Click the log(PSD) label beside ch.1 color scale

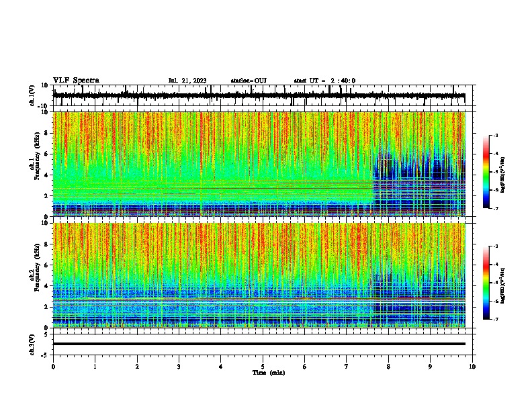(x=503, y=175)
